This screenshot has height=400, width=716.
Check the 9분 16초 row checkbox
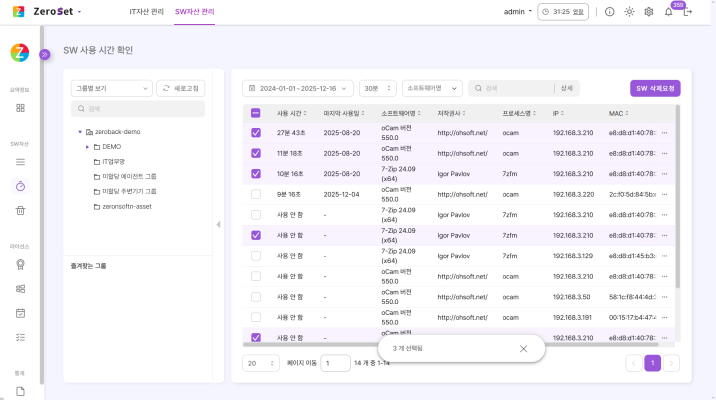coord(256,194)
